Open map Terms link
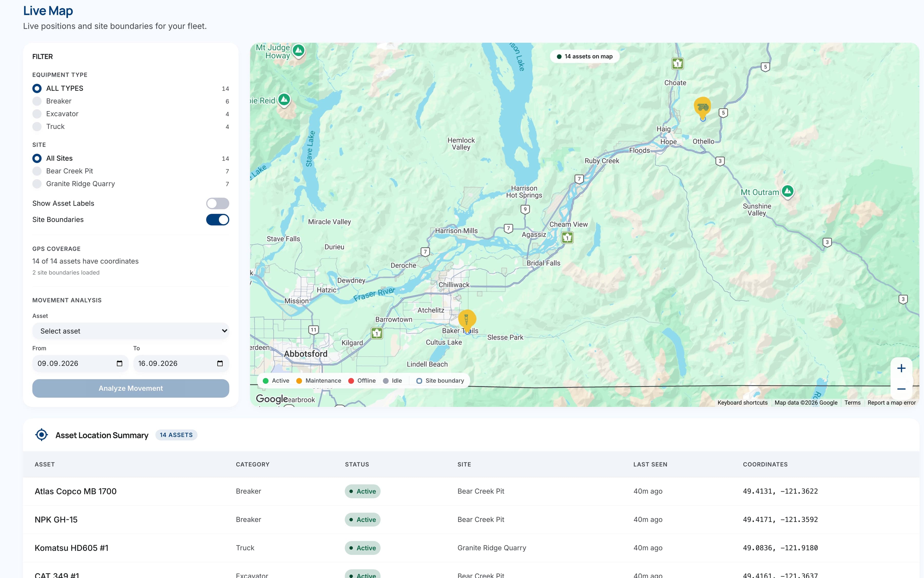The image size is (924, 578). pyautogui.click(x=852, y=403)
